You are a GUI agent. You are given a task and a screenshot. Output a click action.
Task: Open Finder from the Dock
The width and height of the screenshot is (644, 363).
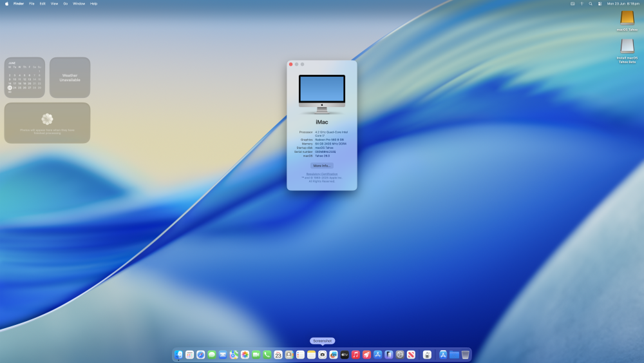(178, 355)
